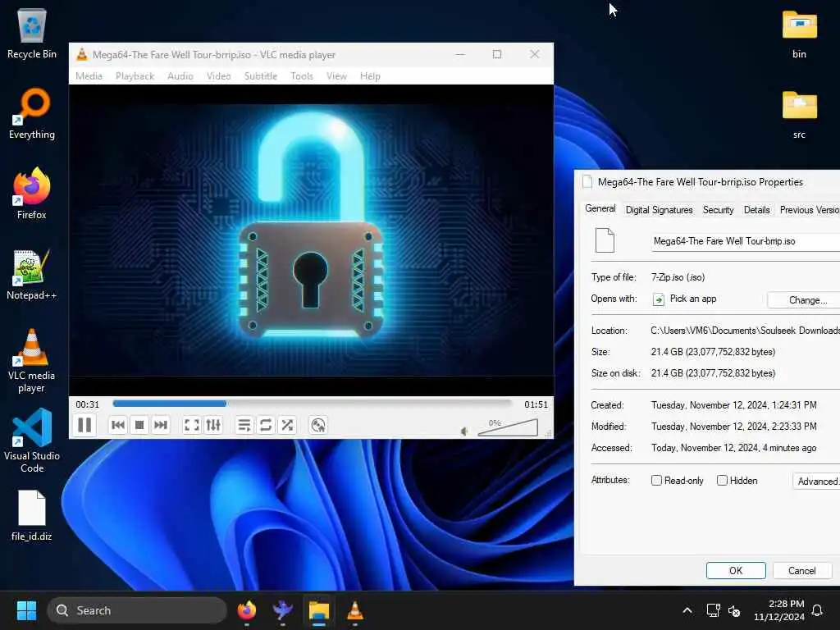The width and height of the screenshot is (840, 630).
Task: Open VLC extended settings (equalizer icon)
Action: pyautogui.click(x=213, y=426)
